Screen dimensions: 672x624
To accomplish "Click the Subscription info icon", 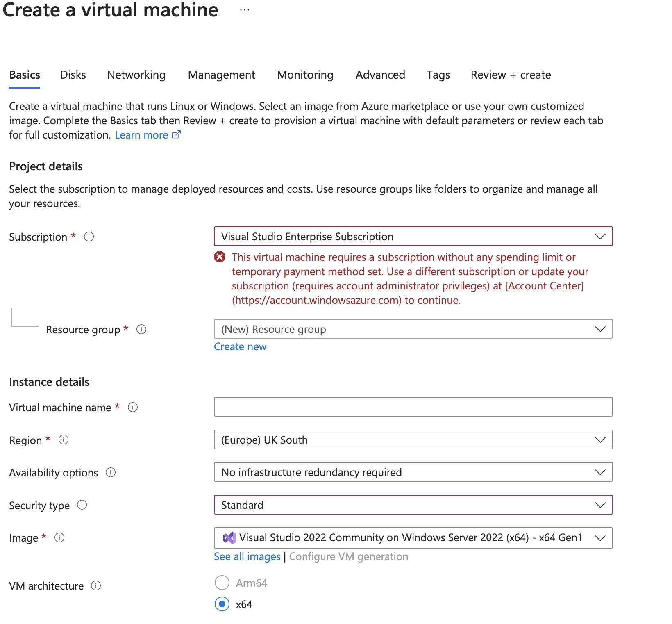I will coord(89,237).
